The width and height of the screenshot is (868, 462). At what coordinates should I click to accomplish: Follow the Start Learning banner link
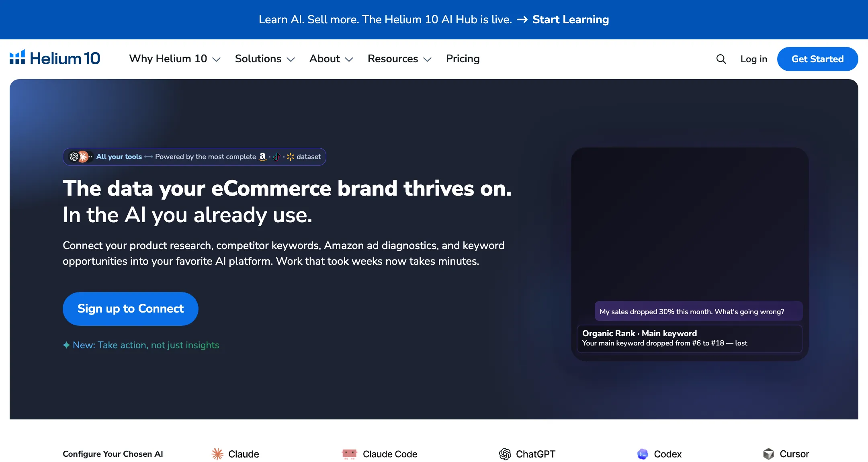(571, 19)
